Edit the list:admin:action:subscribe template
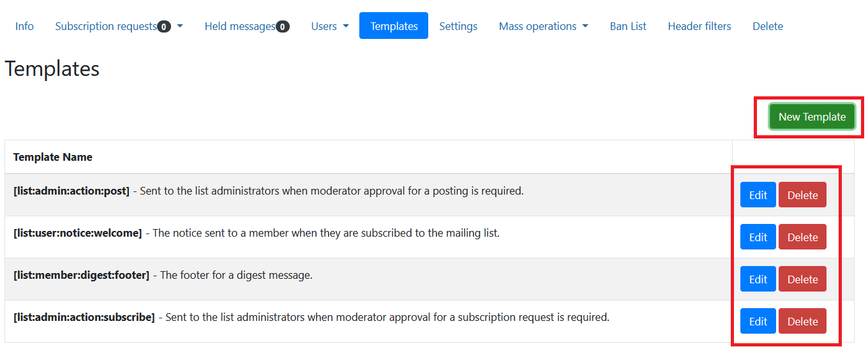 [758, 322]
